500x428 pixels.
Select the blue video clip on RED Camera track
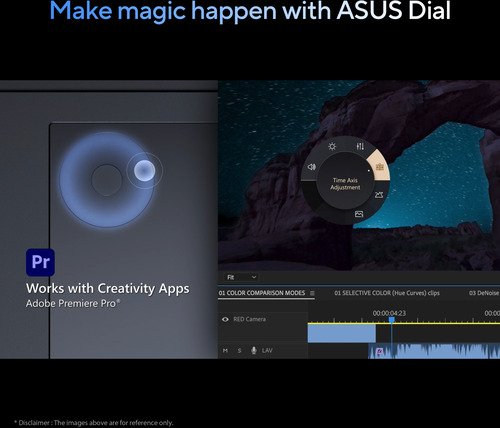(x=342, y=333)
